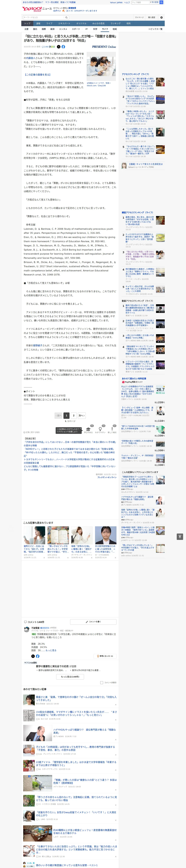
Task: Open ヘルプ link in top bar
Action: coord(127,2)
